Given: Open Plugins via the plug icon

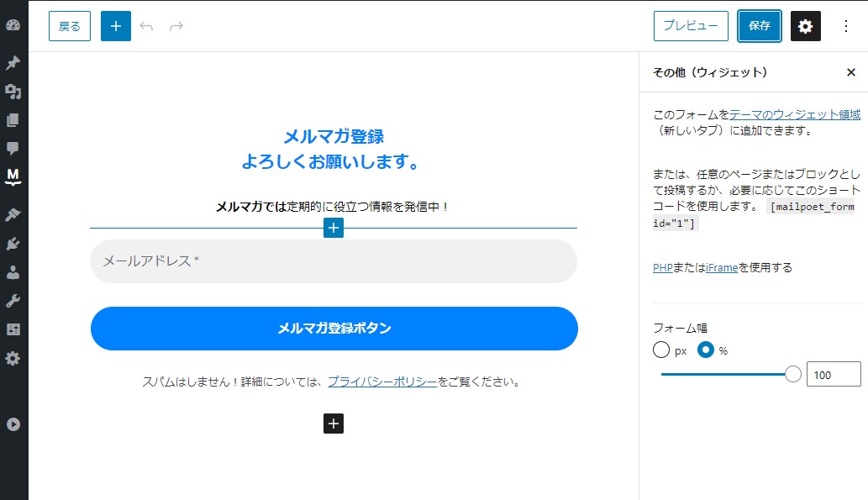Looking at the screenshot, I should [x=13, y=244].
